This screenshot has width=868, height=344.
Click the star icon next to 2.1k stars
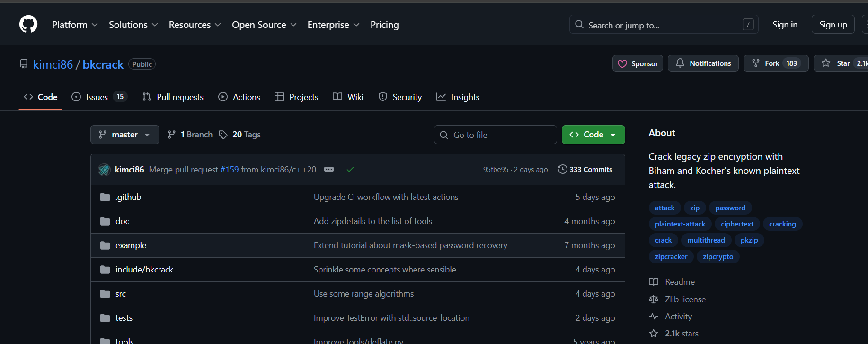tap(654, 334)
